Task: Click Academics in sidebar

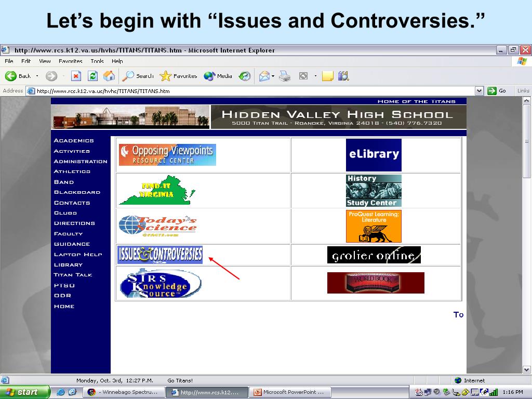Action: 74,140
